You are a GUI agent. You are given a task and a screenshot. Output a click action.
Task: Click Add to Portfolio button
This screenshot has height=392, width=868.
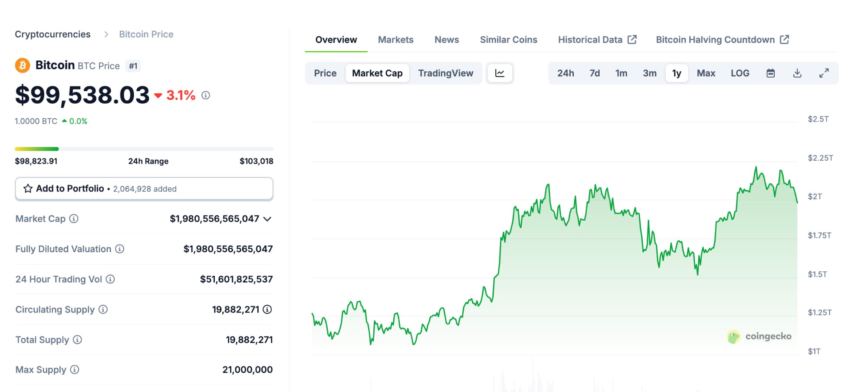coord(144,188)
